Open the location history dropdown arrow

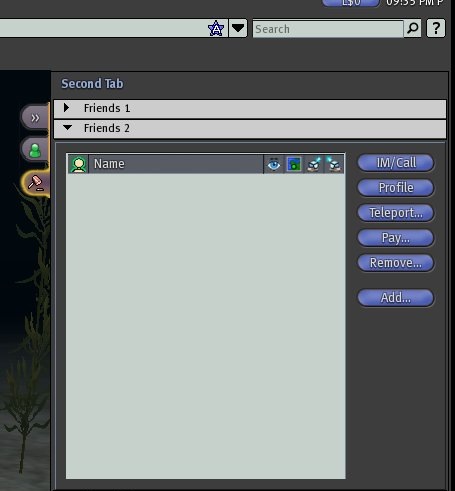pos(238,28)
